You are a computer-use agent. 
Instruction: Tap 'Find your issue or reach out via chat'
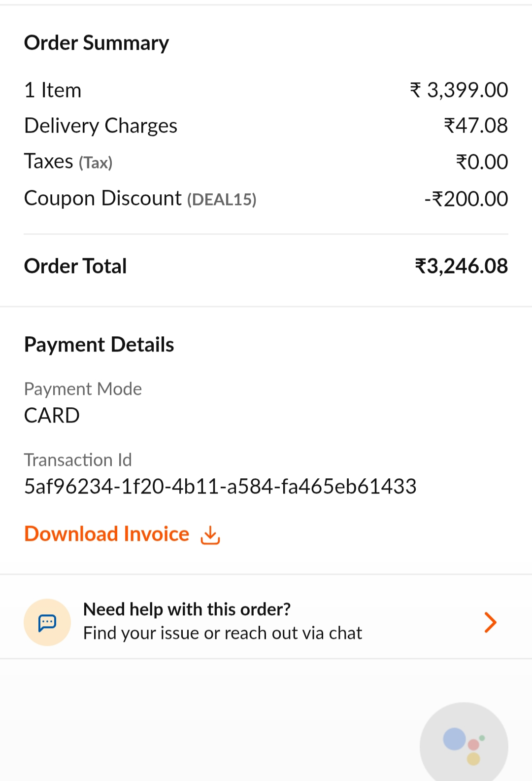[223, 633]
